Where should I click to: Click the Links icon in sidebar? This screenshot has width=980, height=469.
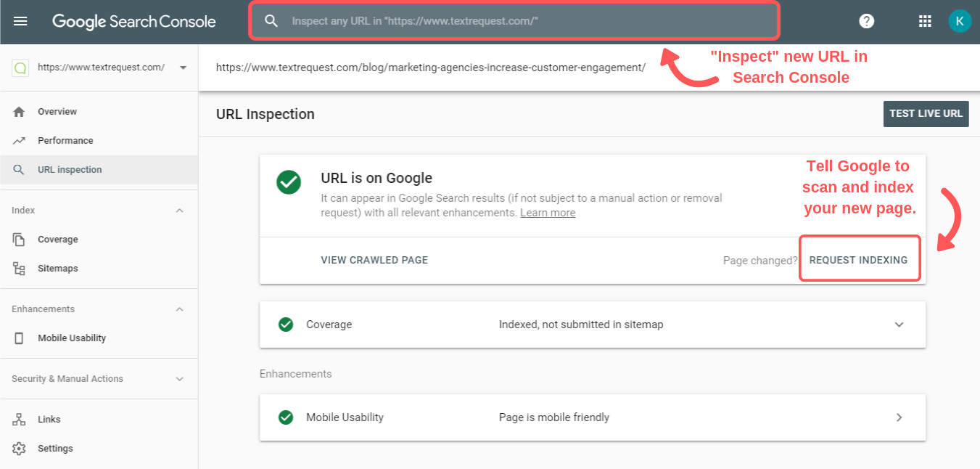[20, 420]
